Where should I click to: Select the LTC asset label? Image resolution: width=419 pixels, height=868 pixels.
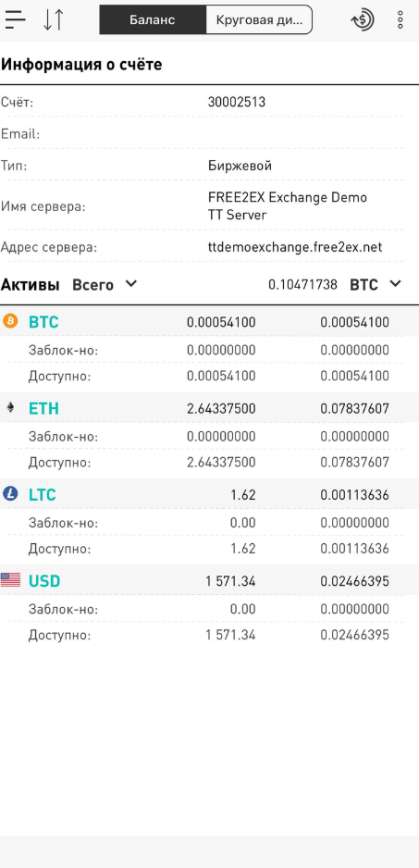click(x=43, y=495)
